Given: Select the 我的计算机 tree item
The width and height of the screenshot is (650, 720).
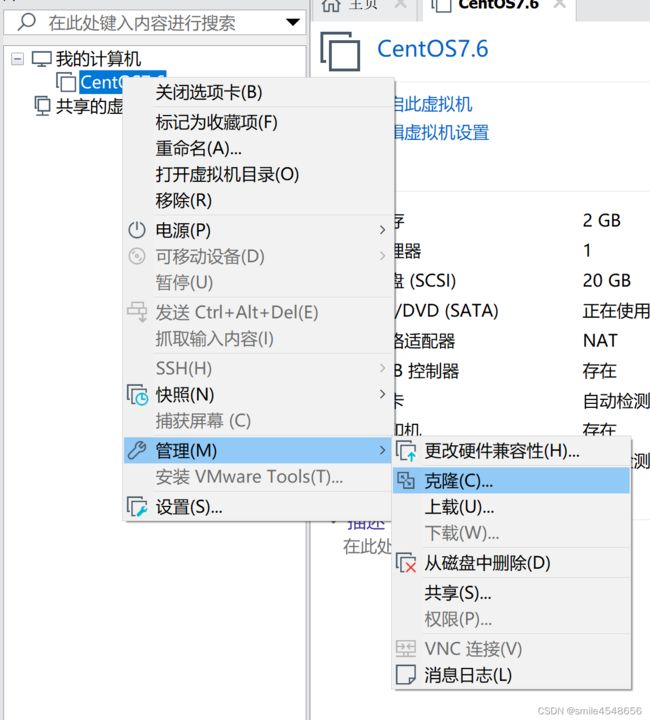Looking at the screenshot, I should (98, 59).
